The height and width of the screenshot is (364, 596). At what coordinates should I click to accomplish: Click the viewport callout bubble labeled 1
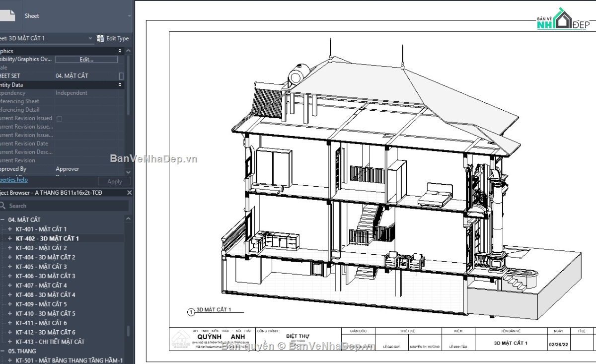pos(191,312)
